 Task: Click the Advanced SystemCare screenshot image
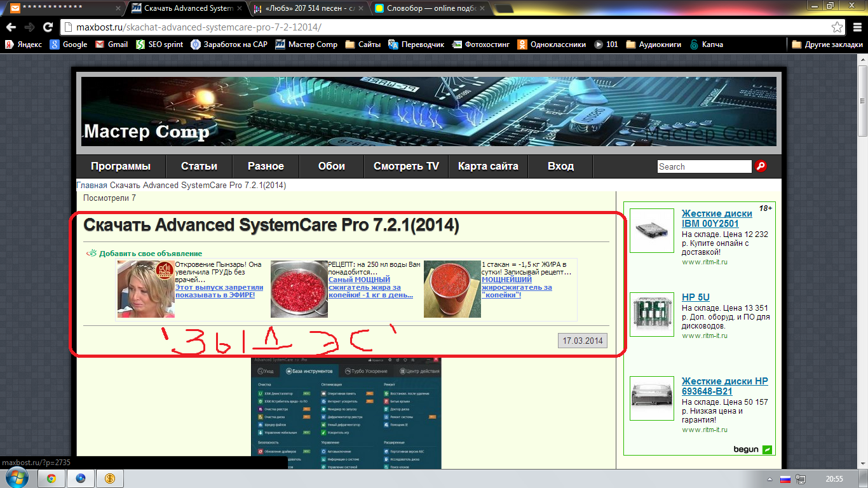[x=346, y=413]
